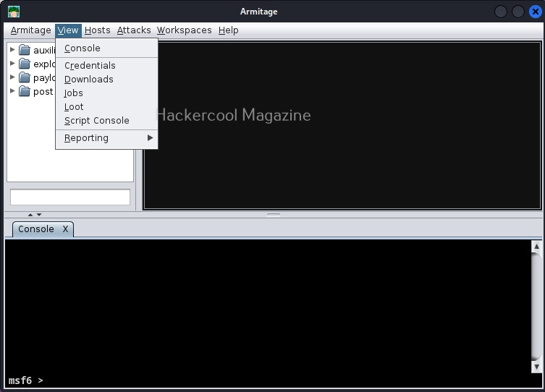
Task: Open the Attacks menu
Action: coord(134,30)
